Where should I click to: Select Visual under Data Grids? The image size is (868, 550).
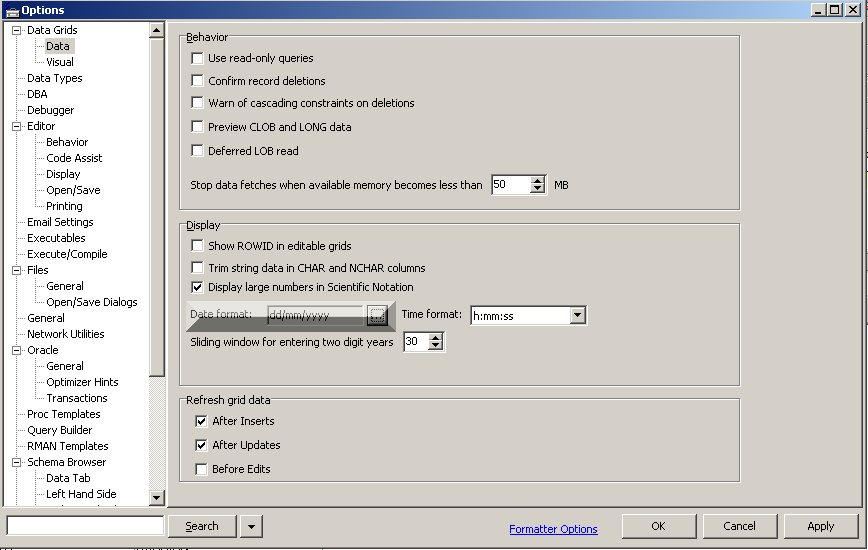click(x=60, y=62)
